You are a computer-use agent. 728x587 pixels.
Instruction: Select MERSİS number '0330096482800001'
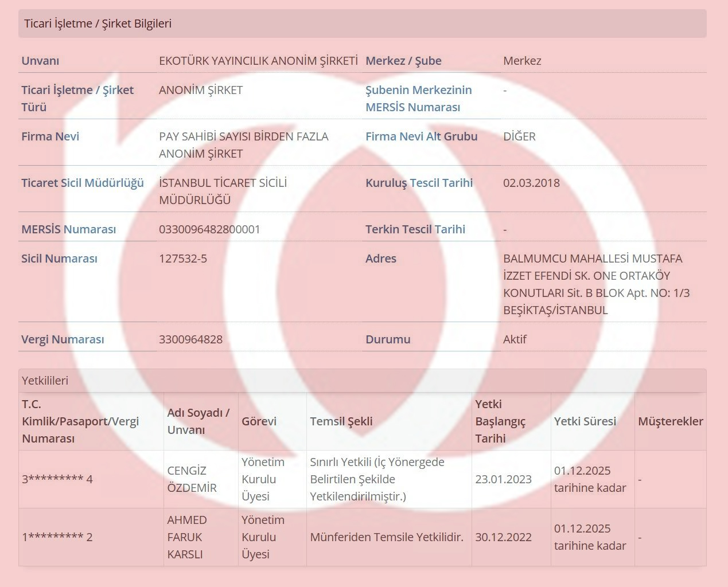(209, 229)
